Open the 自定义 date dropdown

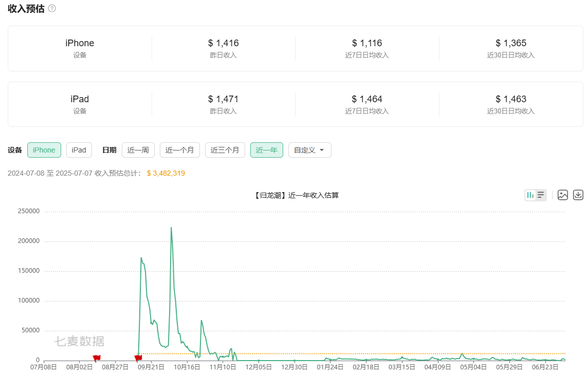pos(309,150)
